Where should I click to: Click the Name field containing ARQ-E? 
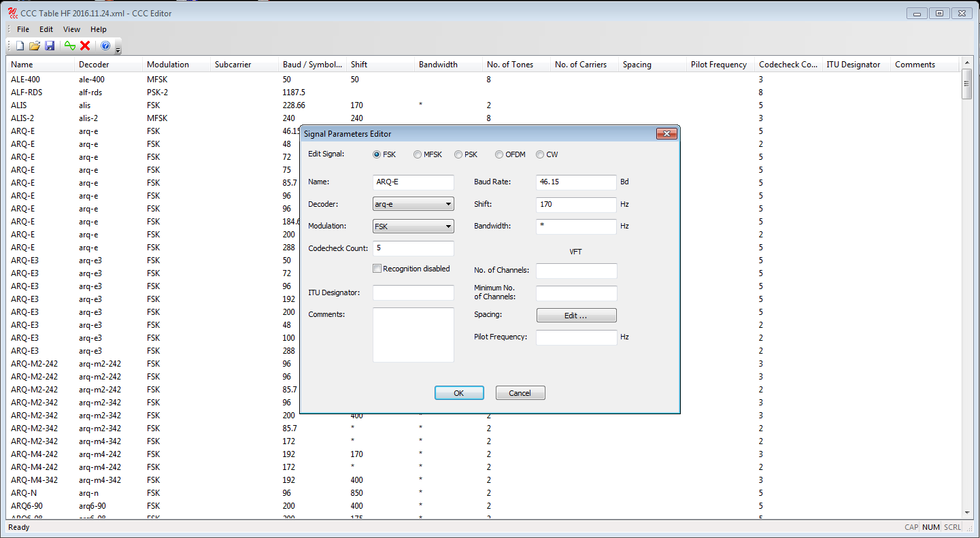pos(413,182)
